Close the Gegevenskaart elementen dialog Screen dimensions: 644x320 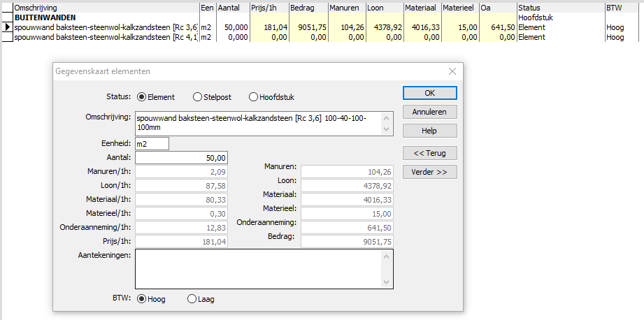[452, 71]
